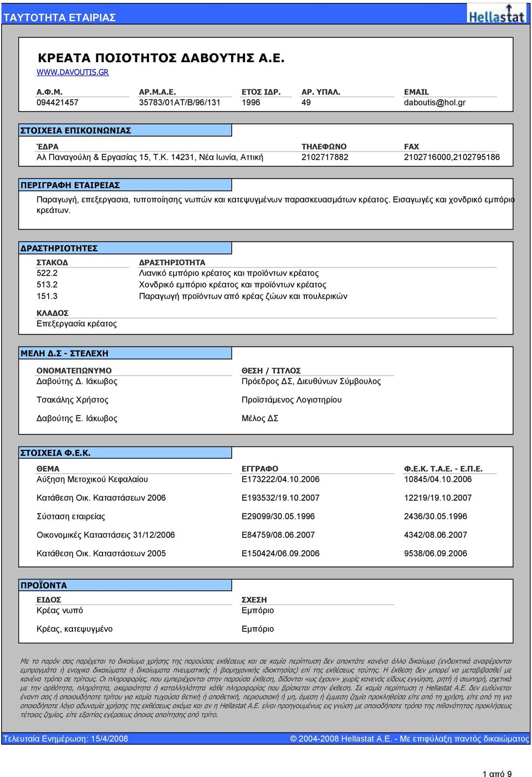Click the Αύξηση Μετοχικού Κεφαλαίου entry

point(92,479)
